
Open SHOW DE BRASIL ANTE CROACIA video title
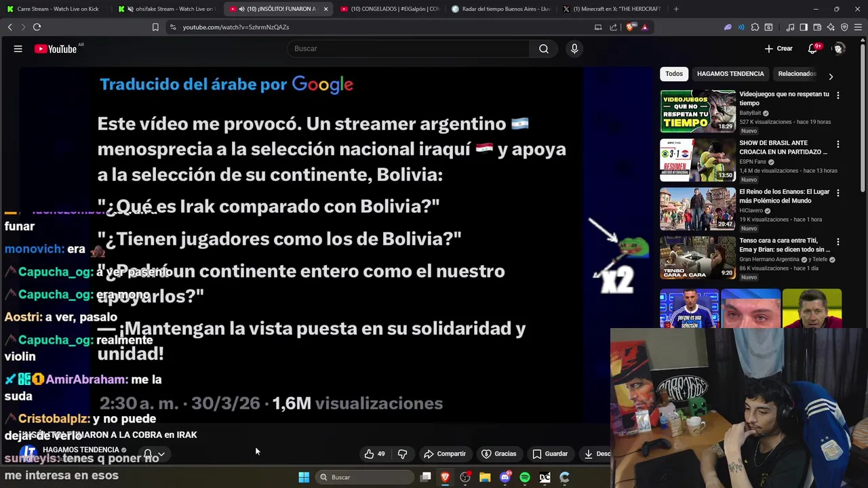point(783,147)
